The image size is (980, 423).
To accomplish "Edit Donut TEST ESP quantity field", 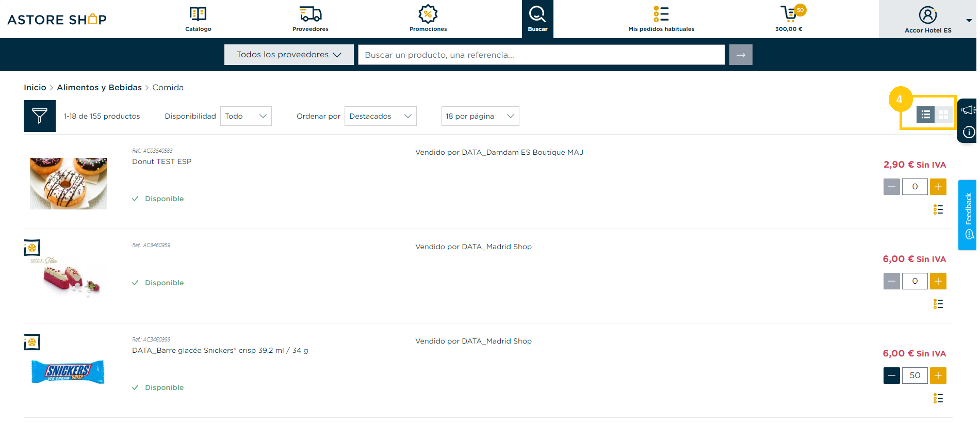I will click(915, 187).
